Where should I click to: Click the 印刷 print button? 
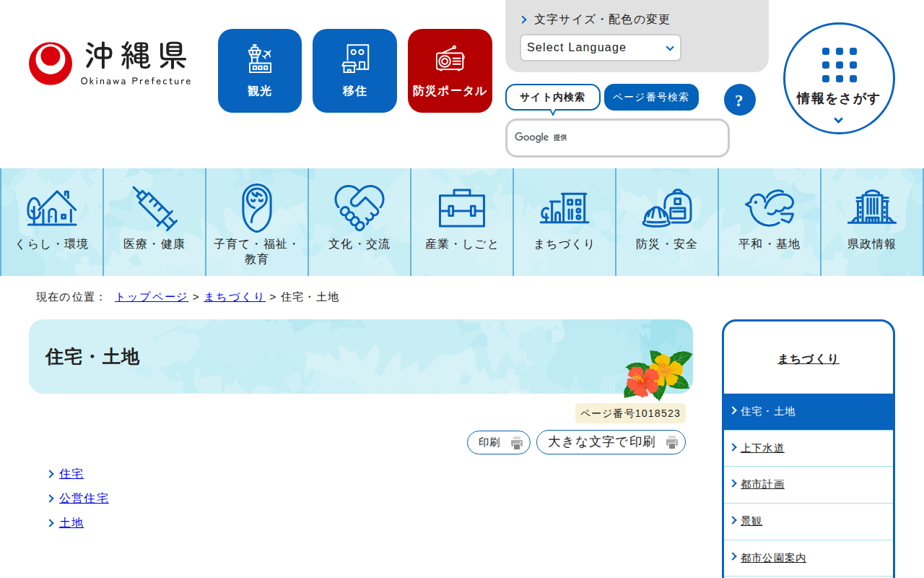tap(499, 443)
